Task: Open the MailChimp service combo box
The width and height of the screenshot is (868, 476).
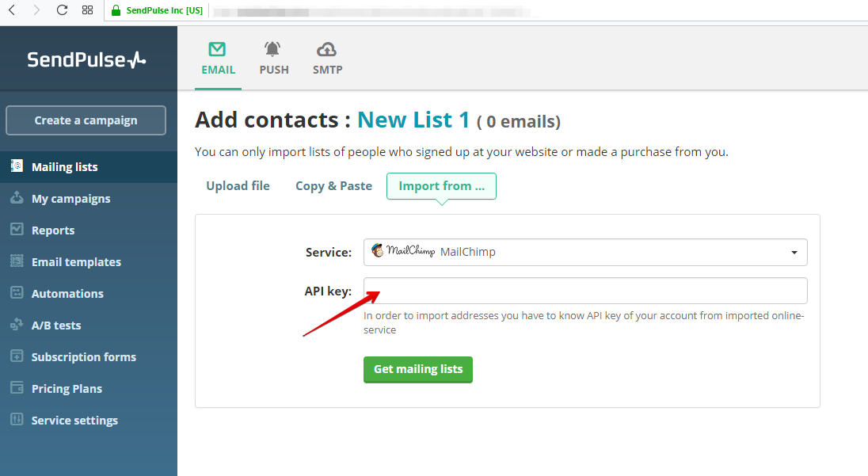Action: pyautogui.click(x=585, y=253)
